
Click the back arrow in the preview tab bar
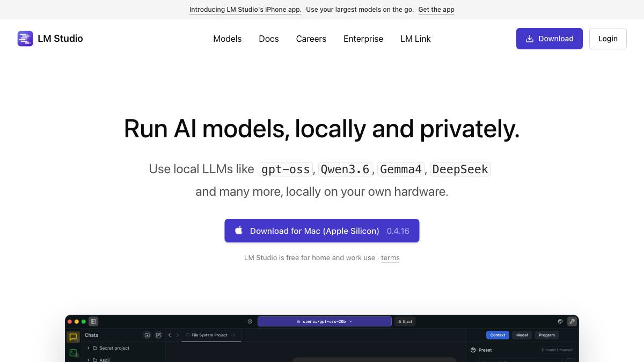click(170, 335)
